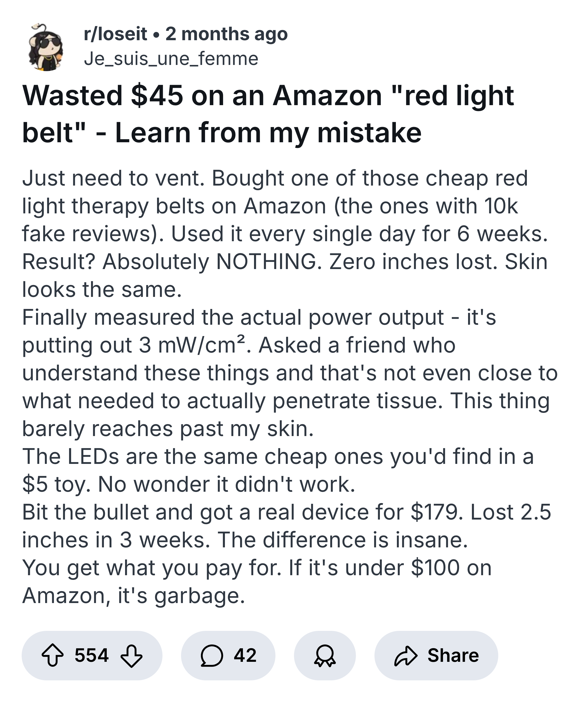Give an award using the ribbon icon
Image resolution: width=588 pixels, height=702 pixels.
click(324, 655)
